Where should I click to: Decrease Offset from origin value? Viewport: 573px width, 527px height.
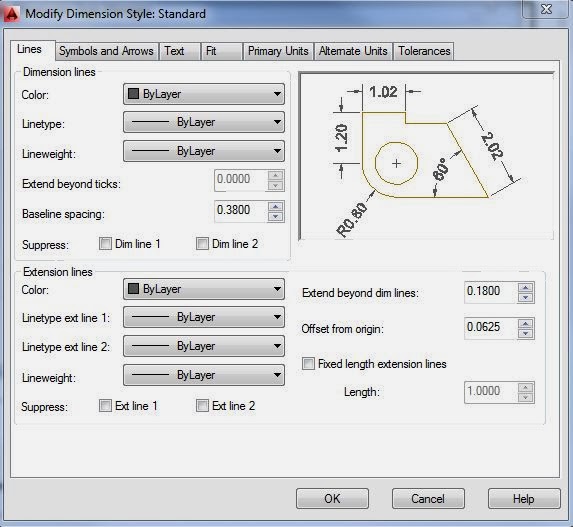coord(525,333)
